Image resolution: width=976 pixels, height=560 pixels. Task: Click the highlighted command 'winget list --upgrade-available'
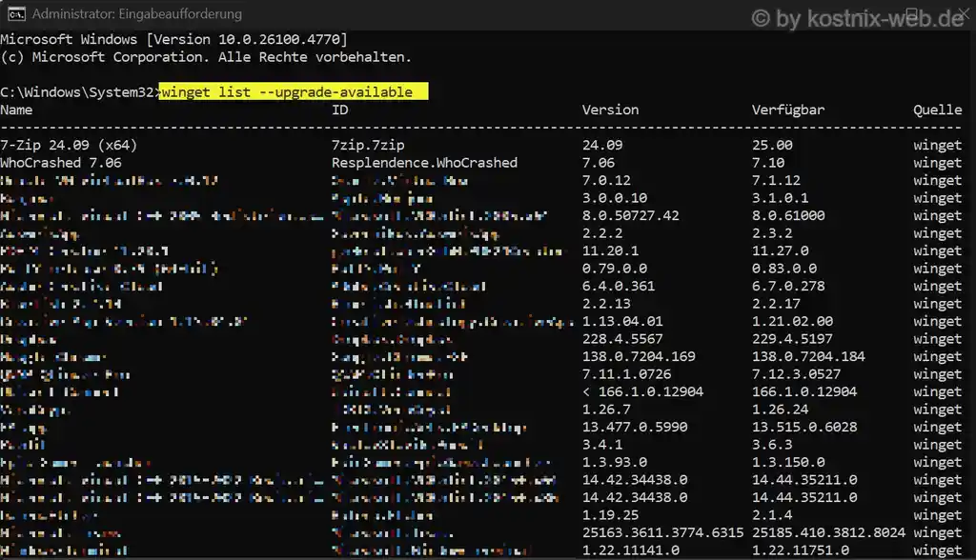[x=294, y=92]
